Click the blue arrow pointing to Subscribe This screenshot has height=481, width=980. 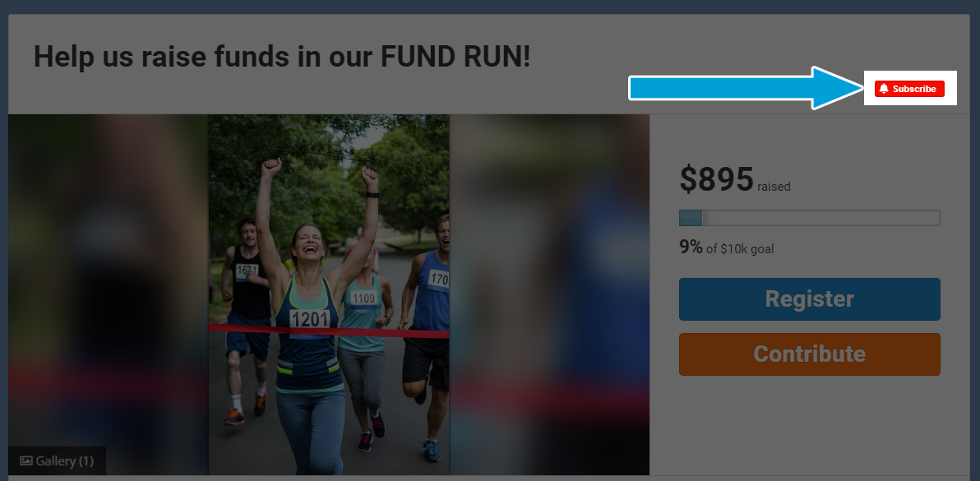(745, 88)
